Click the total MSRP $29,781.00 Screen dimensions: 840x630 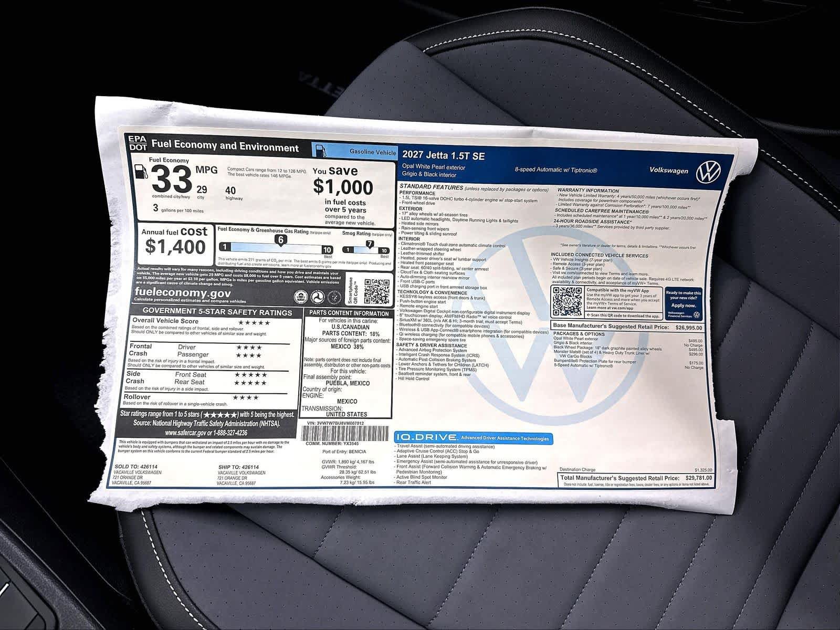coord(699,478)
